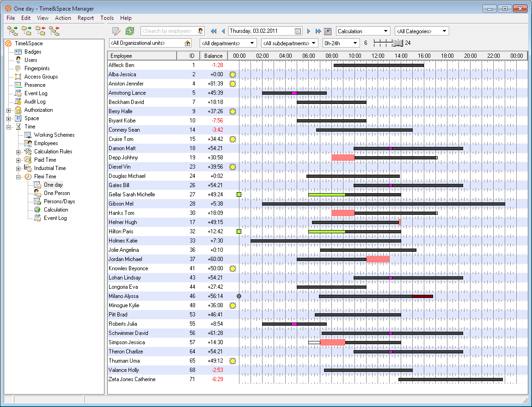
Task: Open the View menu
Action: click(x=43, y=18)
